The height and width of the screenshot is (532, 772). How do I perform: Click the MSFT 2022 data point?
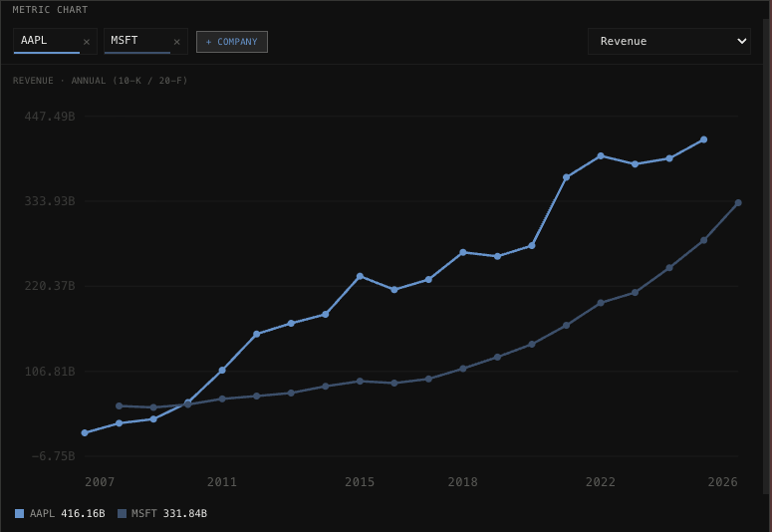(x=601, y=303)
